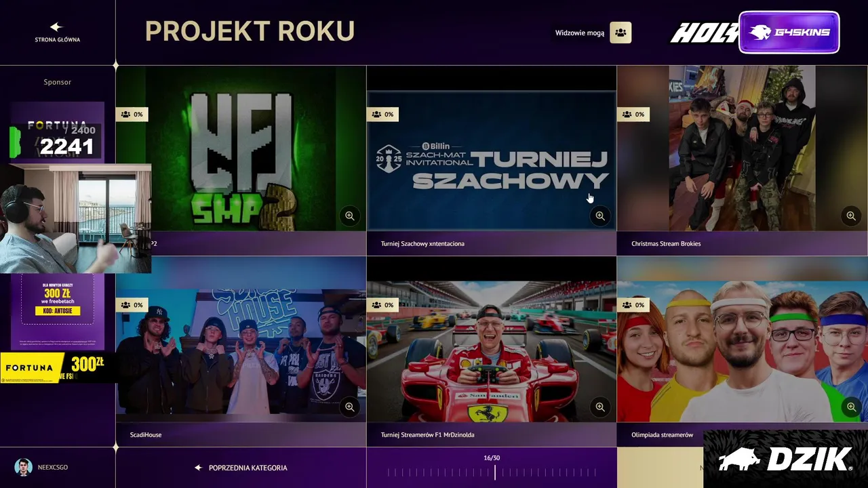868x488 pixels.
Task: Click the viewers icon next to Widzowie mogą
Action: (x=620, y=33)
